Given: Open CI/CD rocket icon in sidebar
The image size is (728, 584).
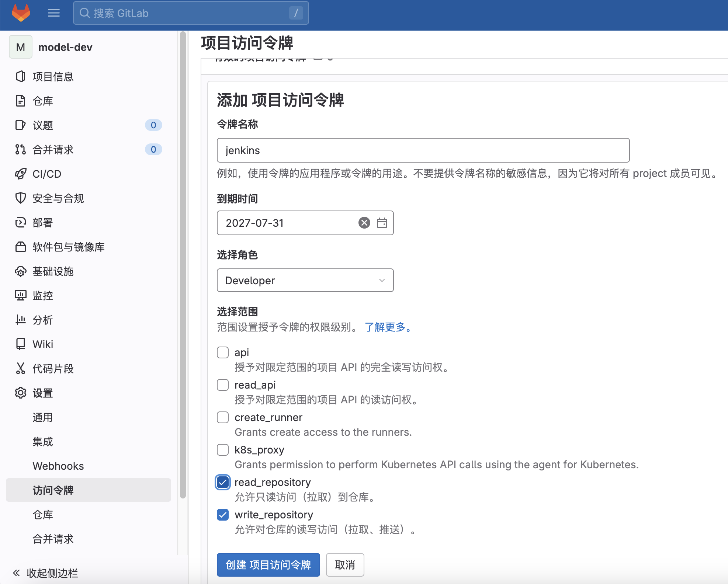Looking at the screenshot, I should pos(21,174).
